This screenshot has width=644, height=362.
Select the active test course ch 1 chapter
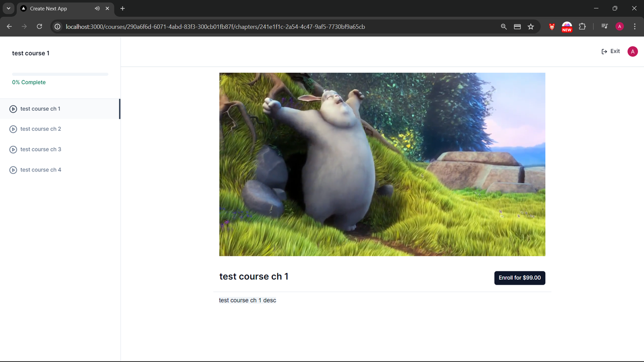pyautogui.click(x=60, y=109)
